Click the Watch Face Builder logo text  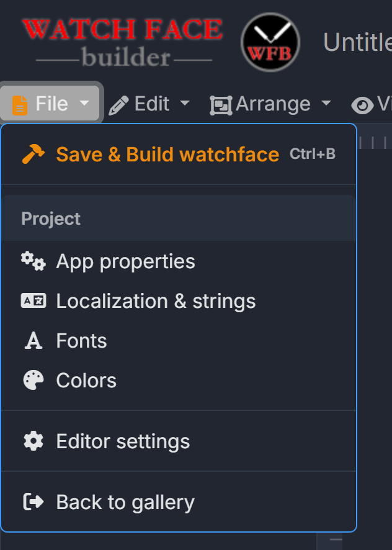click(x=123, y=42)
